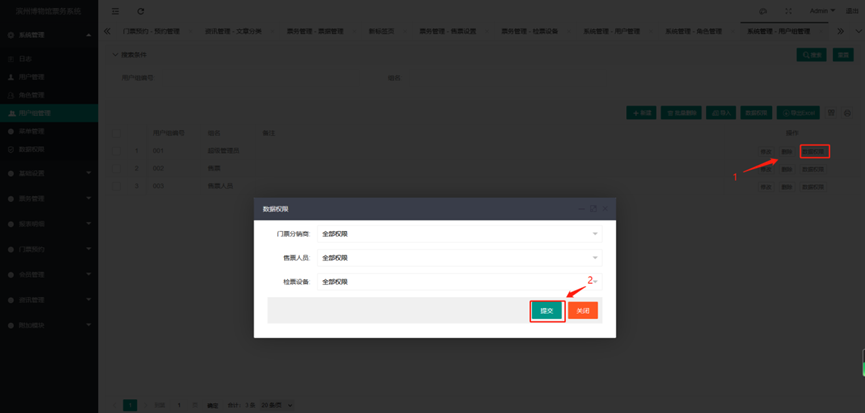Select 用户组管理 in the sidebar

[x=35, y=113]
